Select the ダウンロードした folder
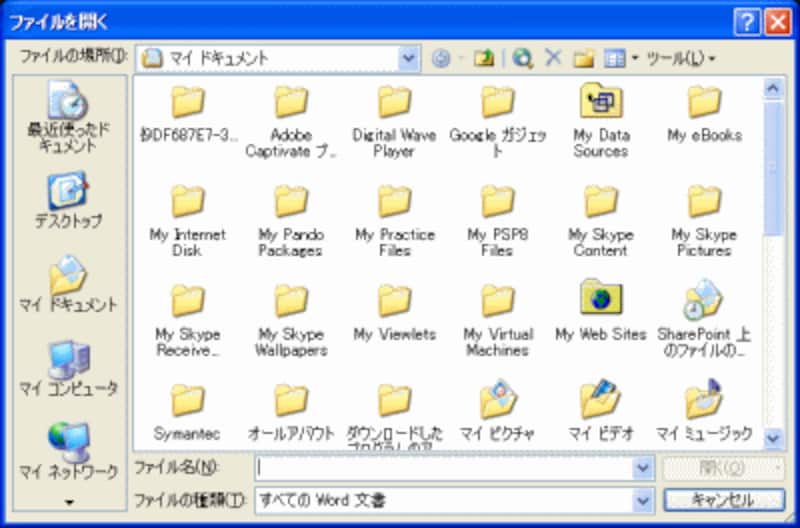The image size is (800, 528). click(x=394, y=417)
